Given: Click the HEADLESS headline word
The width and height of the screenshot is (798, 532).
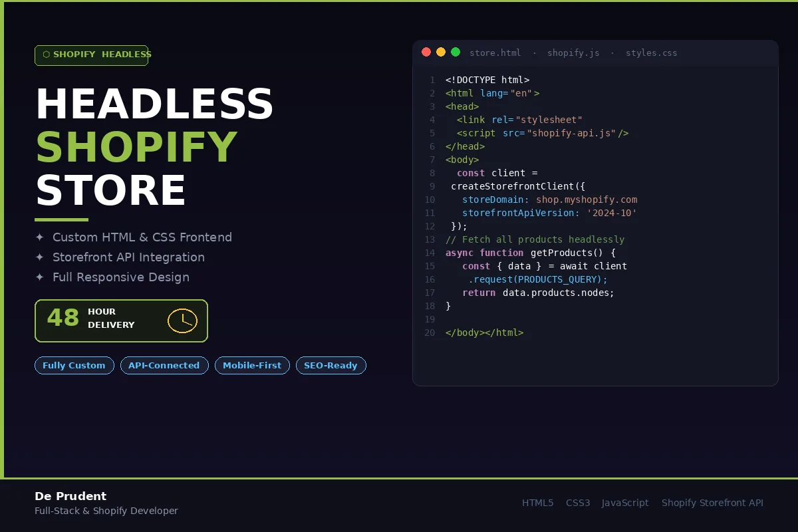Looking at the screenshot, I should click(154, 104).
